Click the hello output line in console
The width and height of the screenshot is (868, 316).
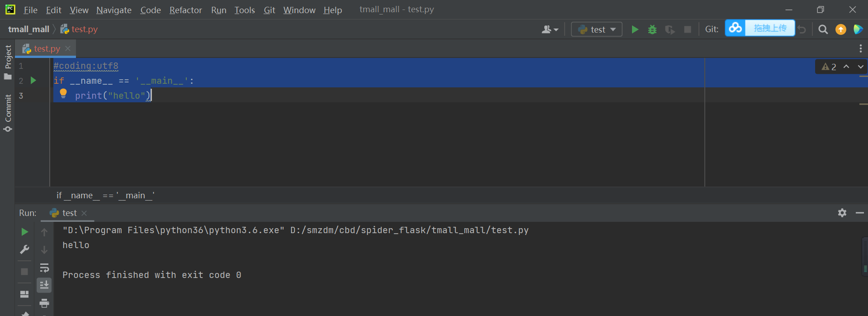click(x=76, y=245)
